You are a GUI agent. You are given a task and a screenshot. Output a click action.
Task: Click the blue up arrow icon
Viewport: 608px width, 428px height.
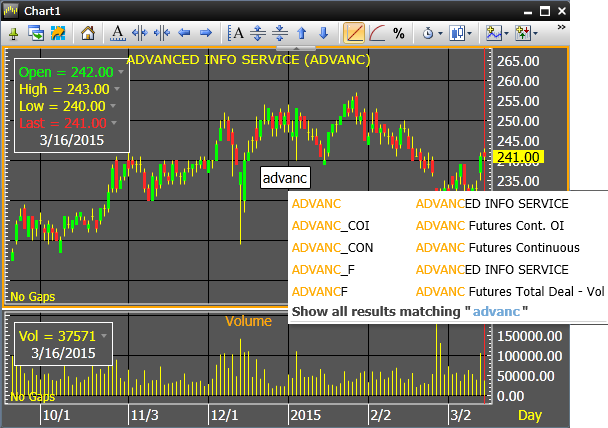pyautogui.click(x=302, y=33)
